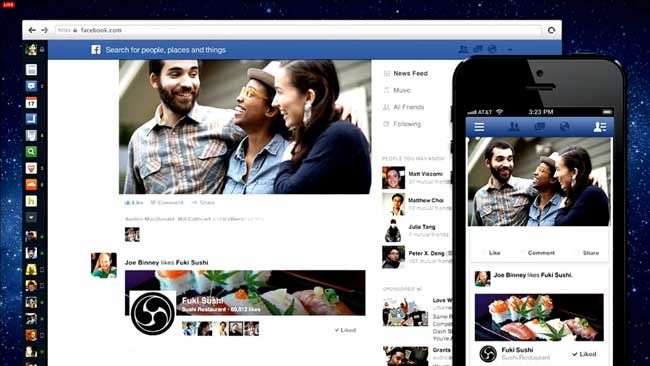
Task: Tap the contacts list icon on the phone
Action: [599, 127]
